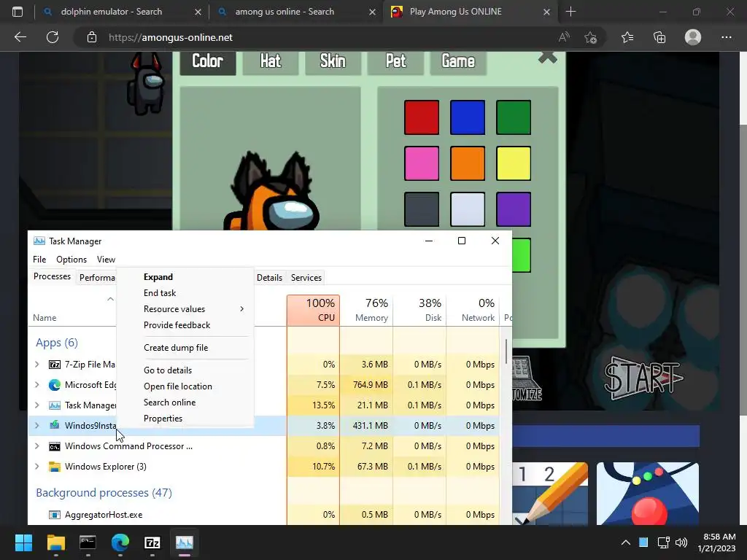Expand Windows Command Processor row
Viewport: 747px width, 560px height.
pyautogui.click(x=37, y=446)
